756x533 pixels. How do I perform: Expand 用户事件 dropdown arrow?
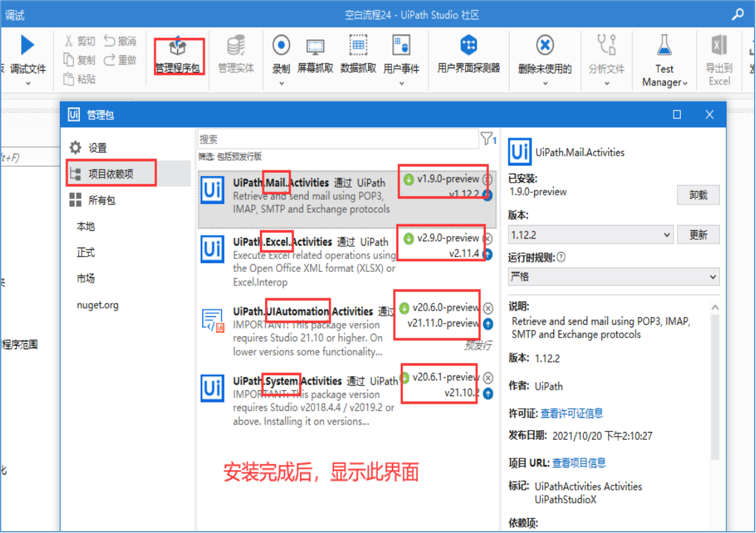pos(401,84)
